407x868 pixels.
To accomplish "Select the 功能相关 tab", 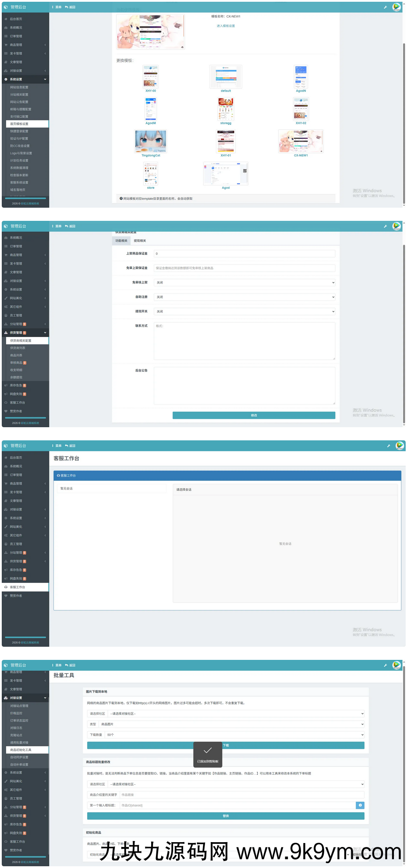I will click(121, 241).
